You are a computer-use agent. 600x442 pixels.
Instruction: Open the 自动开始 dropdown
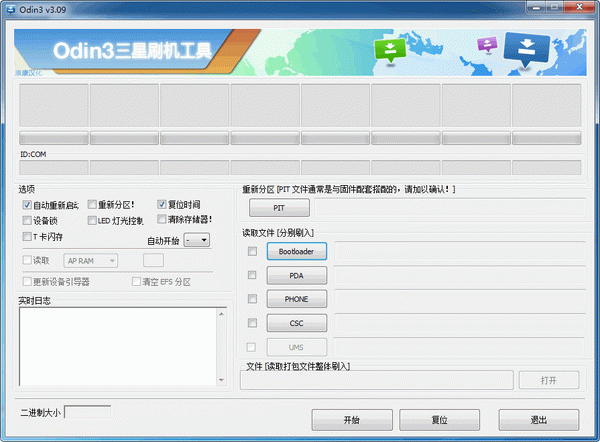[197, 240]
